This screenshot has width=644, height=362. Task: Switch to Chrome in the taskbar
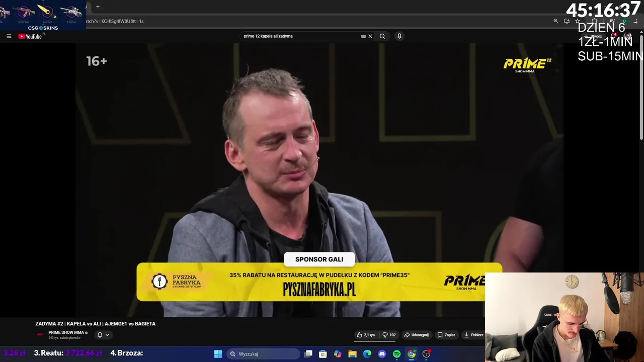(412, 354)
